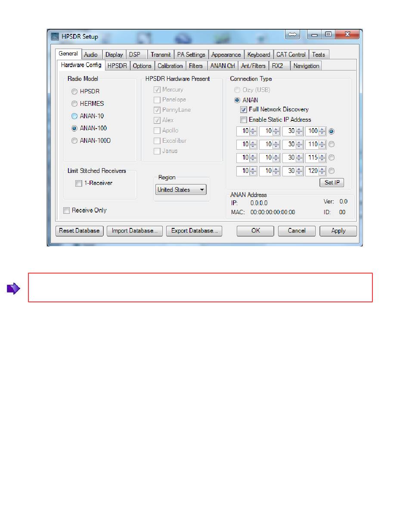Select the ANAN-100 radio model option
The height and width of the screenshot is (532, 409).
(x=74, y=128)
